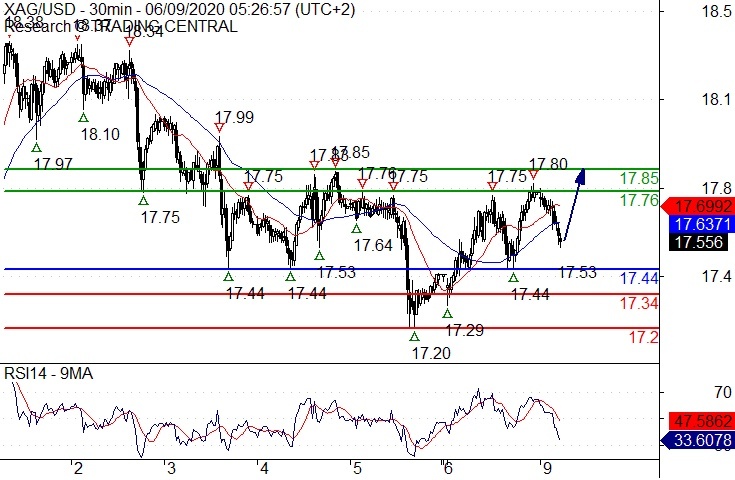Image resolution: width=735 pixels, height=480 pixels.
Task: Click the 17.64 swing low label
Action: pyautogui.click(x=373, y=245)
